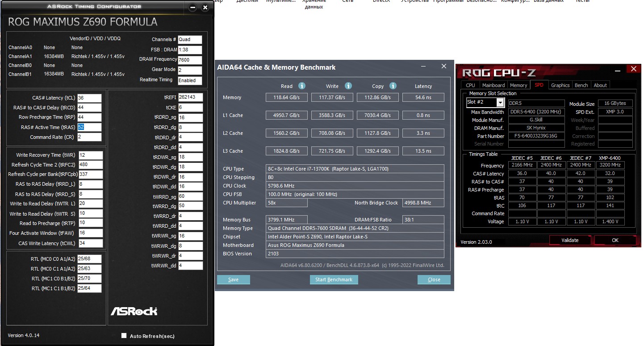644x346 pixels.
Task: Click the Read to Precharge (tRTP) field
Action: tap(91, 223)
